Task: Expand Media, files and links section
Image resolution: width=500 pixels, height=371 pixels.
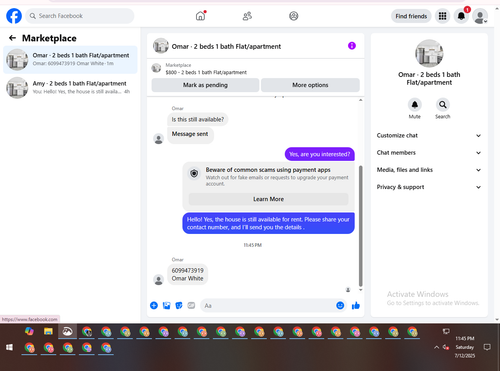Action: (x=429, y=170)
